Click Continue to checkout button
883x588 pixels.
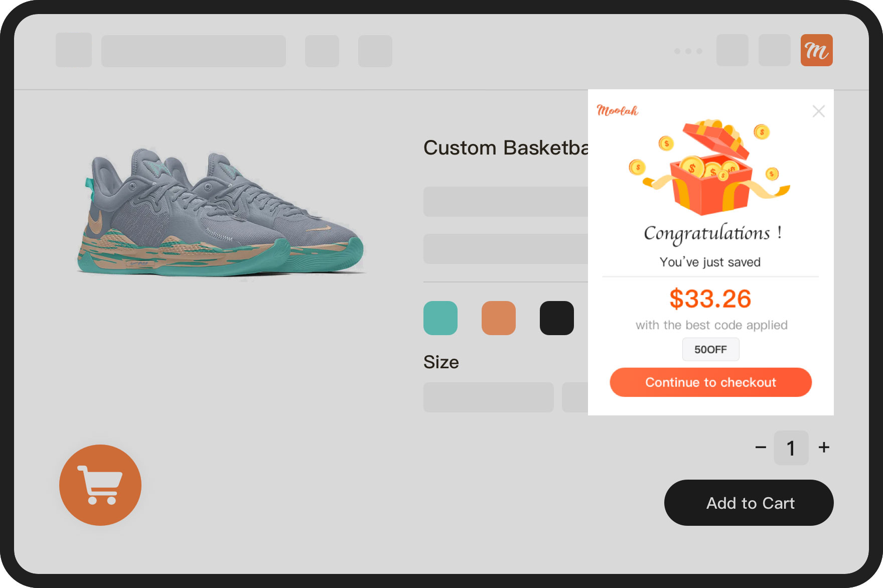click(710, 382)
